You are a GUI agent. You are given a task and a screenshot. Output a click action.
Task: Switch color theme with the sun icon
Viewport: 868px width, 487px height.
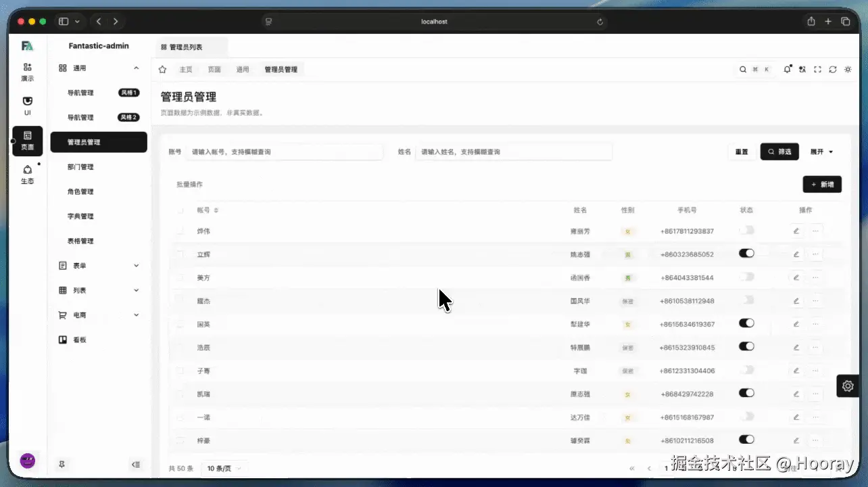point(848,69)
